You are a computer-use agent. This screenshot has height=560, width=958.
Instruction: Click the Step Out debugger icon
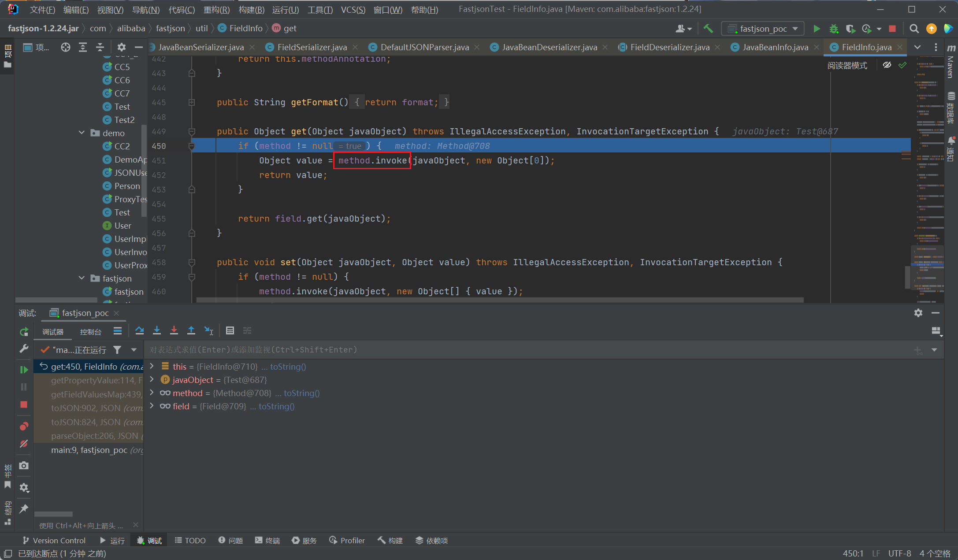(x=191, y=330)
